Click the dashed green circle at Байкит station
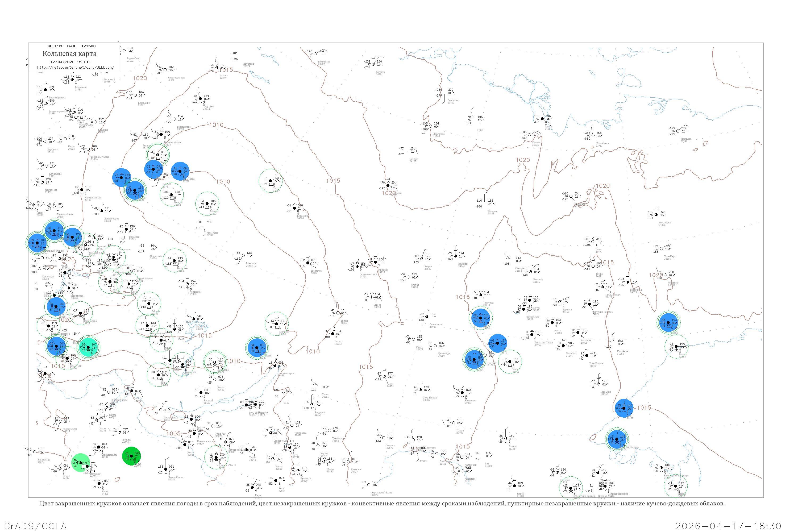Viewport: 798px width, 532px height. tap(207, 203)
